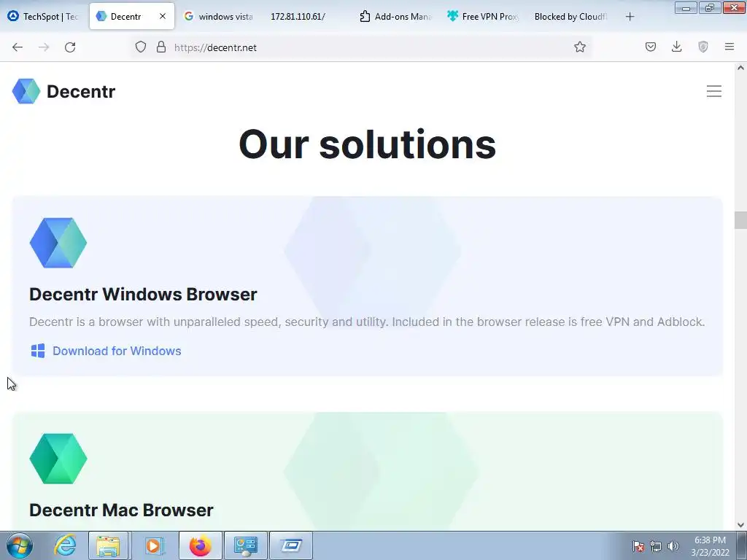Click the page scrollbar thumb
The width and height of the screenshot is (747, 560).
(740, 220)
